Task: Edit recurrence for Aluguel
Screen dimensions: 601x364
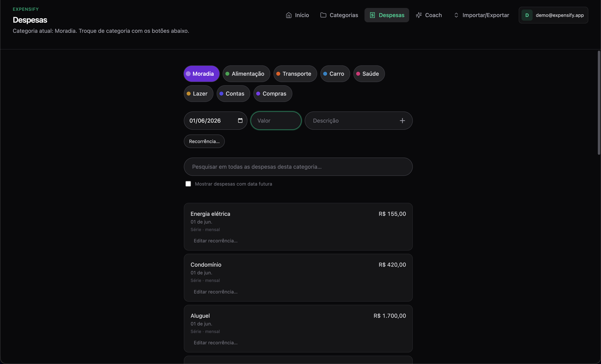Action: click(216, 343)
